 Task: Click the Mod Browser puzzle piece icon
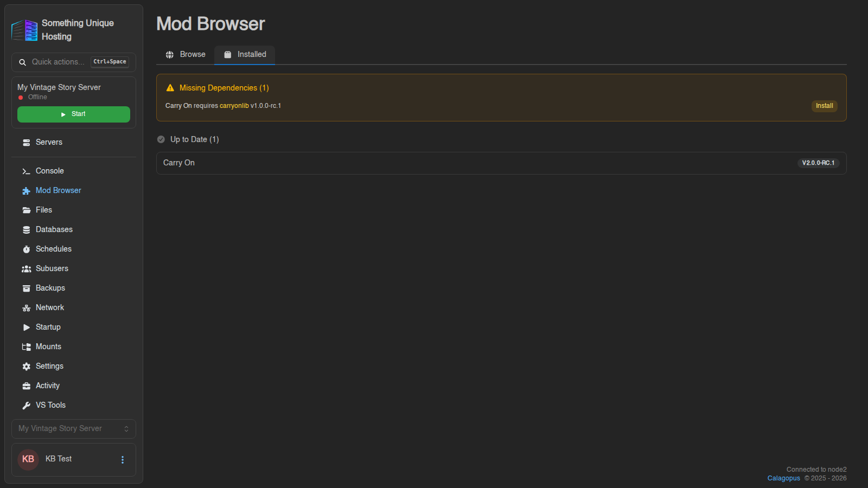26,191
